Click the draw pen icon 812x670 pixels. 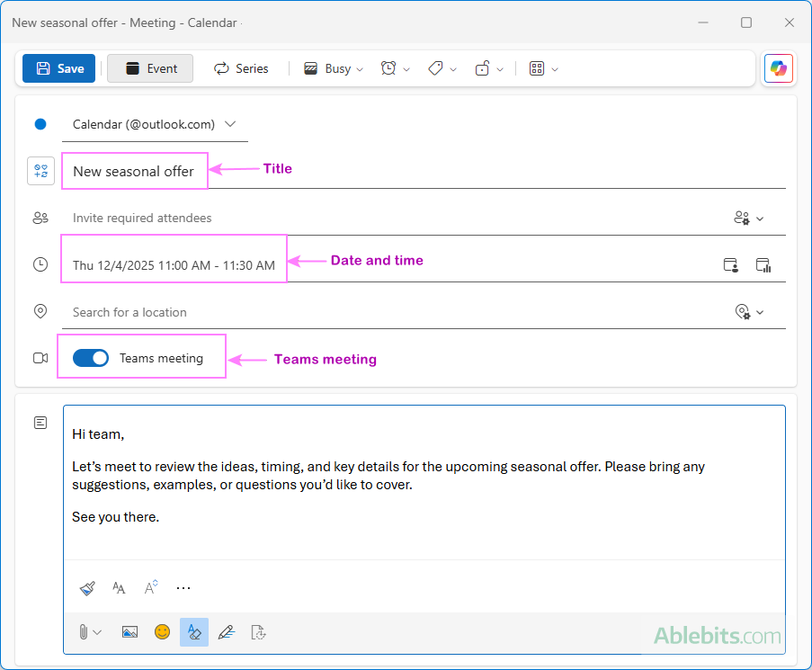coord(226,632)
